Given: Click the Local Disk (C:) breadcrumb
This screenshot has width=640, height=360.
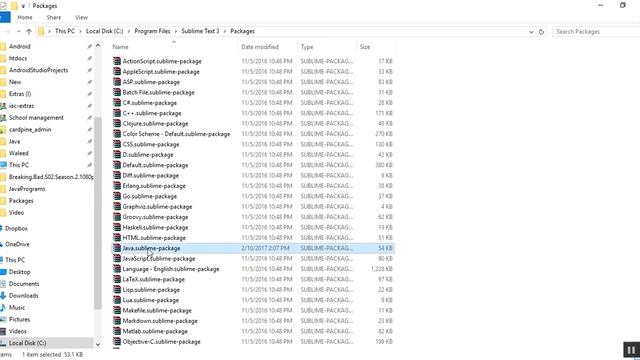Looking at the screenshot, I should pos(104,31).
